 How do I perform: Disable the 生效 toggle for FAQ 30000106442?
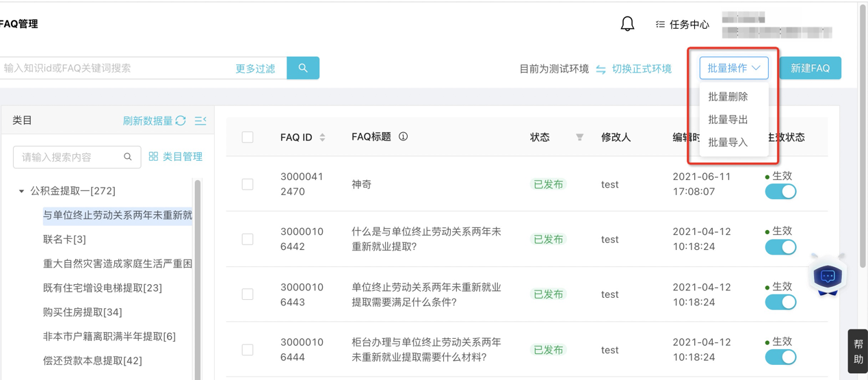(780, 247)
